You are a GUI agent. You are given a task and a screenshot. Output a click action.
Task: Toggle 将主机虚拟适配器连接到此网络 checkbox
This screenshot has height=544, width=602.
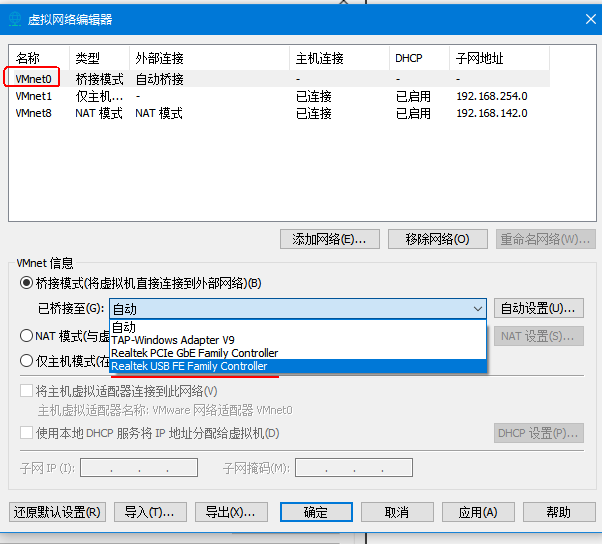pyautogui.click(x=26, y=391)
